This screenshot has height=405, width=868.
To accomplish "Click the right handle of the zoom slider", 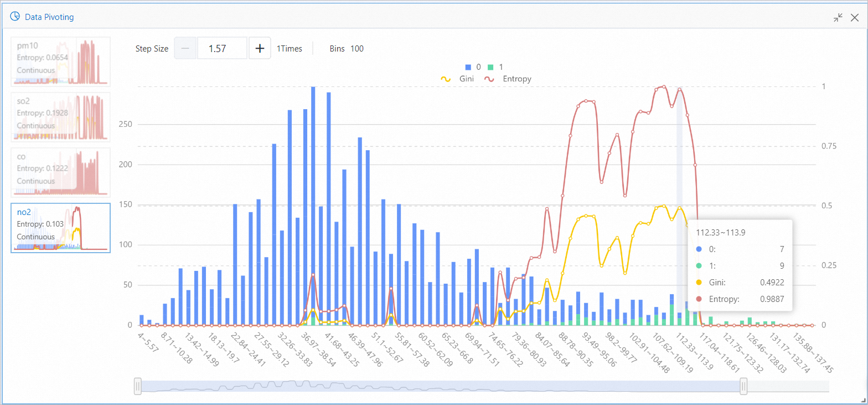I will [x=743, y=386].
